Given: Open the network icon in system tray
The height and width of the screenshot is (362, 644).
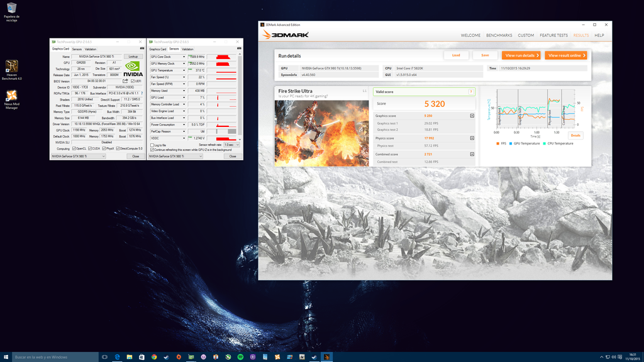Looking at the screenshot, I should pos(608,357).
